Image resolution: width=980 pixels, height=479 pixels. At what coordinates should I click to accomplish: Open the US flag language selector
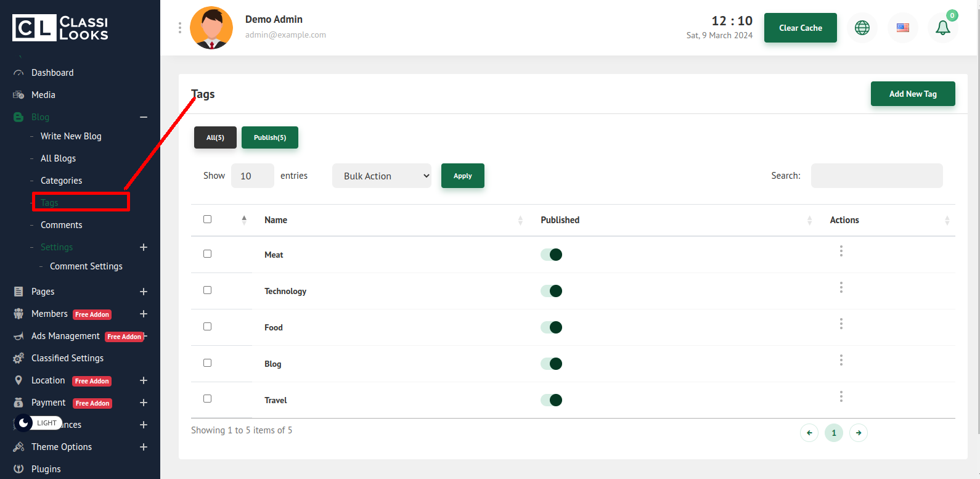click(902, 28)
